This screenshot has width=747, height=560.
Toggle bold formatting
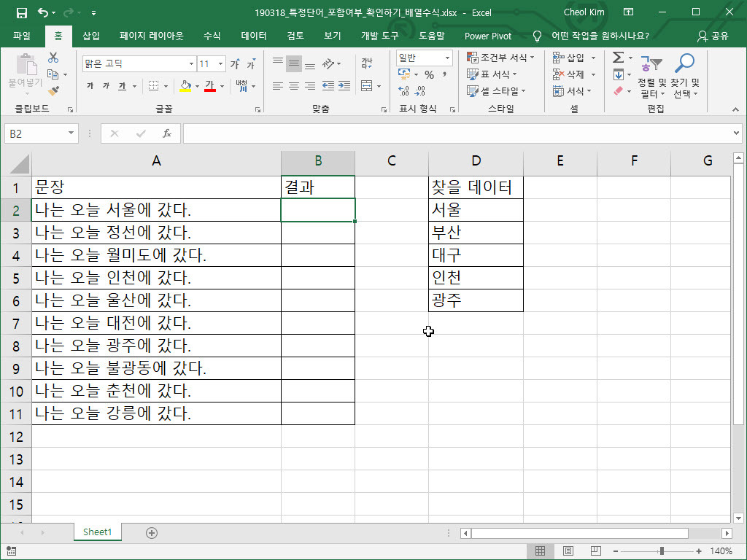[90, 86]
